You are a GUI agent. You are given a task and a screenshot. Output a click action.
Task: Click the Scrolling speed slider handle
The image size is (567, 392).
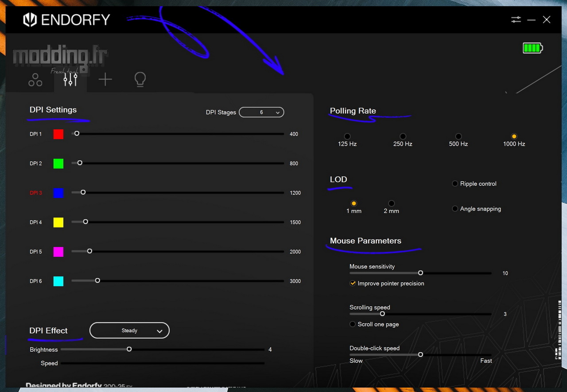tap(382, 314)
